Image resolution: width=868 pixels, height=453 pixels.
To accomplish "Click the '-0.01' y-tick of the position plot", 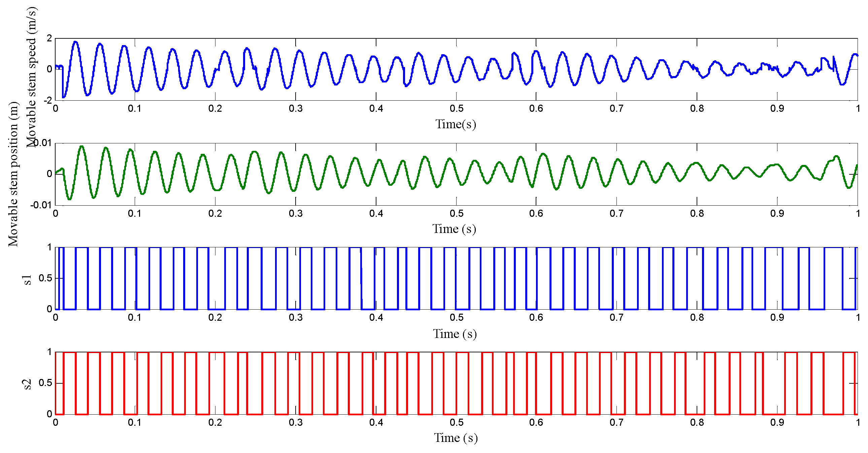I will [41, 205].
